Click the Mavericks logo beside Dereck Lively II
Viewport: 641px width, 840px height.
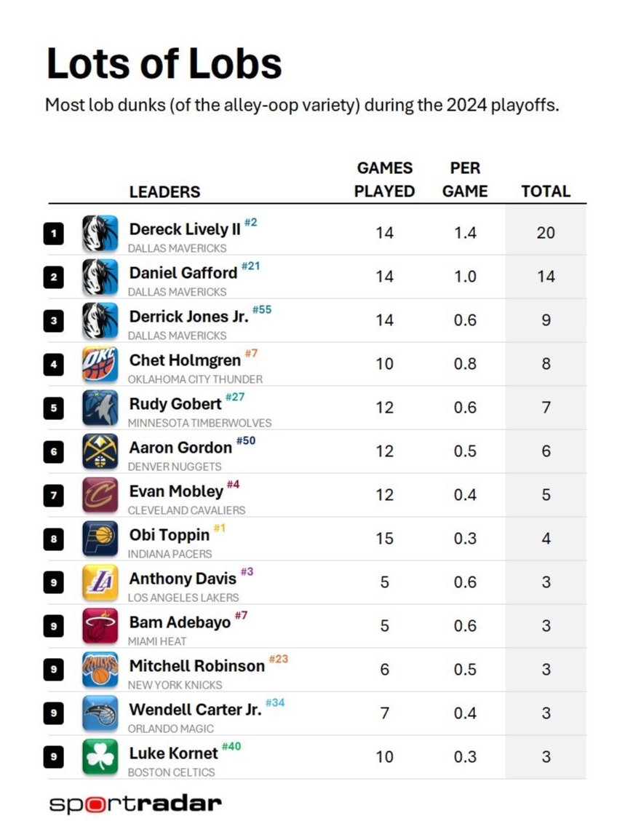coord(100,233)
